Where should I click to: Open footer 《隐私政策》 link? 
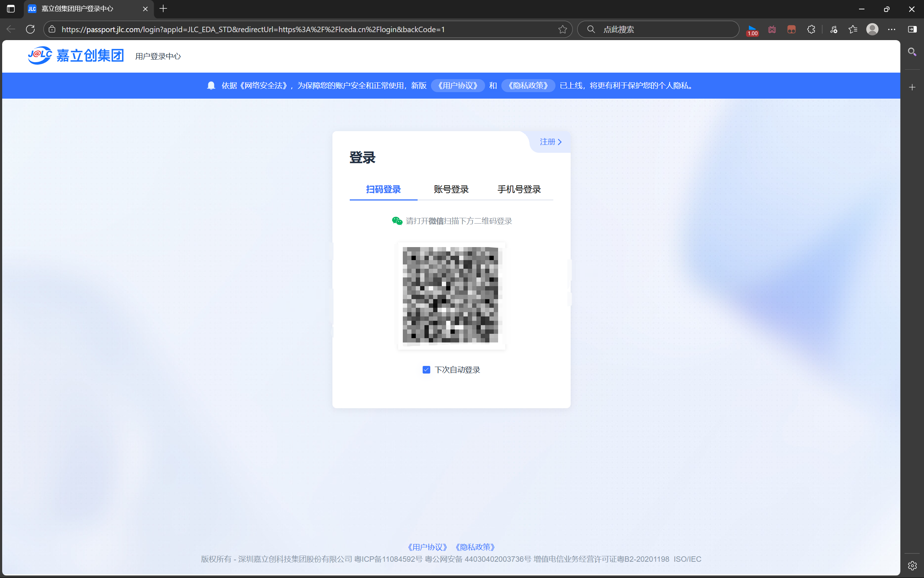tap(475, 547)
